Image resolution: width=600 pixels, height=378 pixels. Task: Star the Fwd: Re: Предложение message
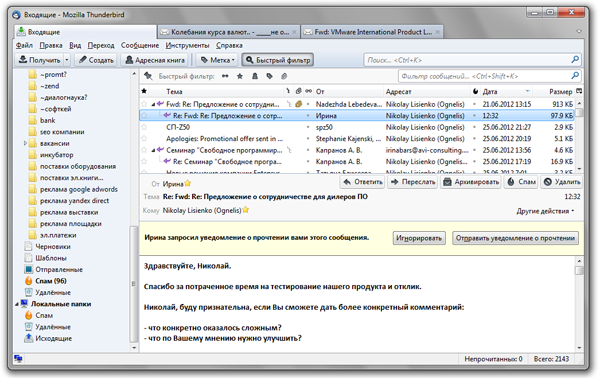point(144,104)
